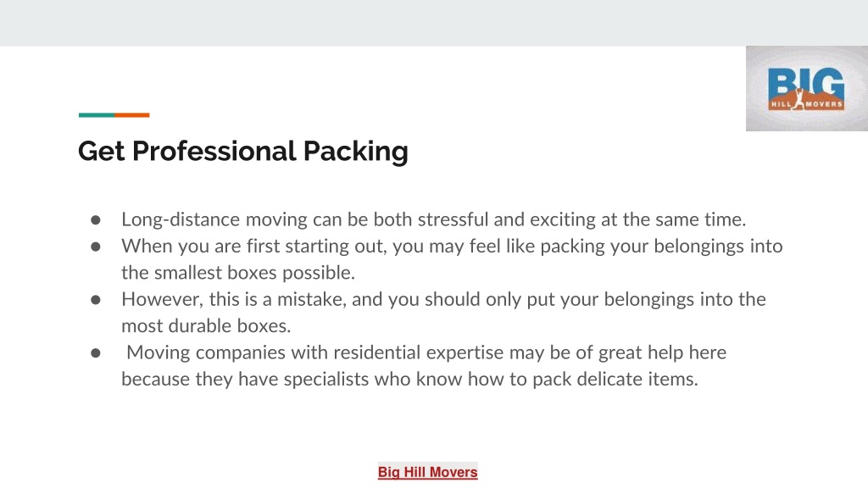Click the teal segment of accent line
The image size is (868, 488).
pyautogui.click(x=97, y=115)
